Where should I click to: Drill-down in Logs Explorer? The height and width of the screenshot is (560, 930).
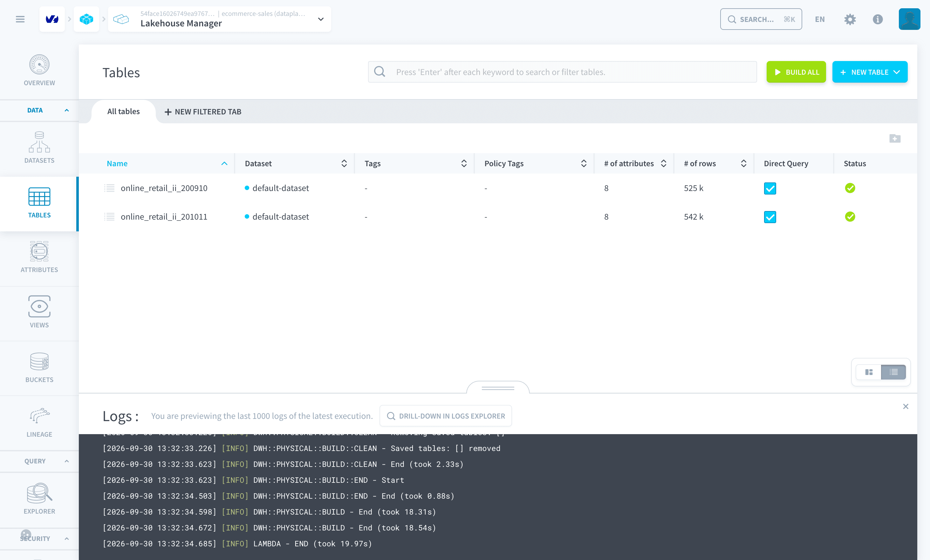(x=446, y=416)
